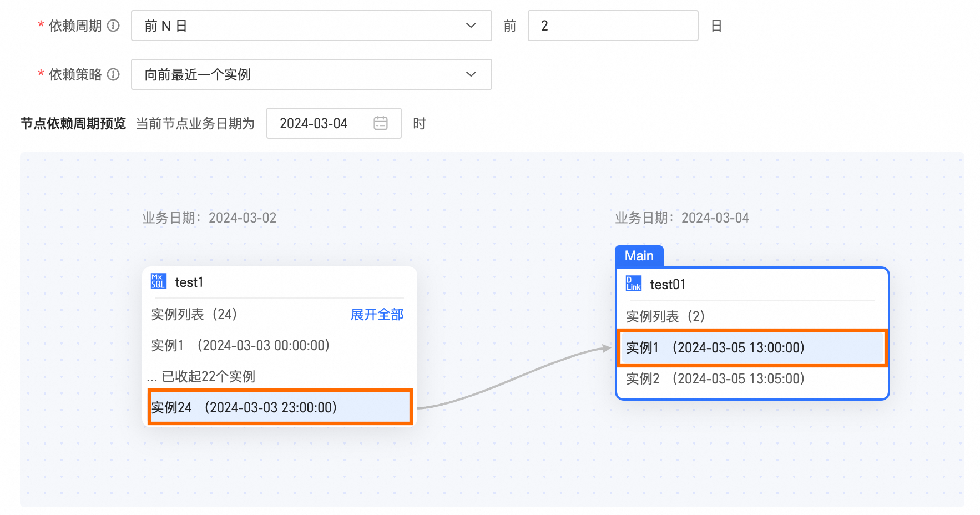This screenshot has height=515, width=980.
Task: Select highlighted 实例1 (2024-03-05 13:00:00) in test01
Action: coord(752,348)
